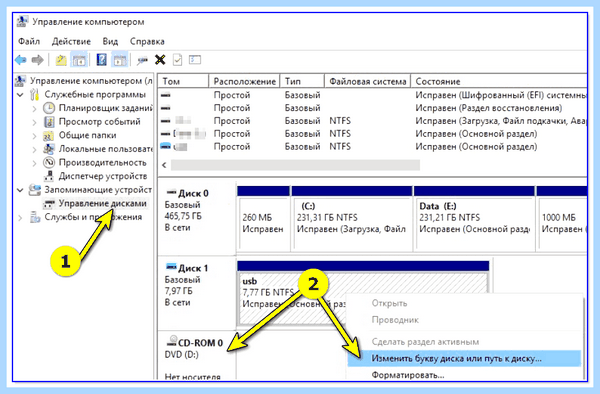The width and height of the screenshot is (600, 394).
Task: Open the Справка menu
Action: [x=147, y=41]
